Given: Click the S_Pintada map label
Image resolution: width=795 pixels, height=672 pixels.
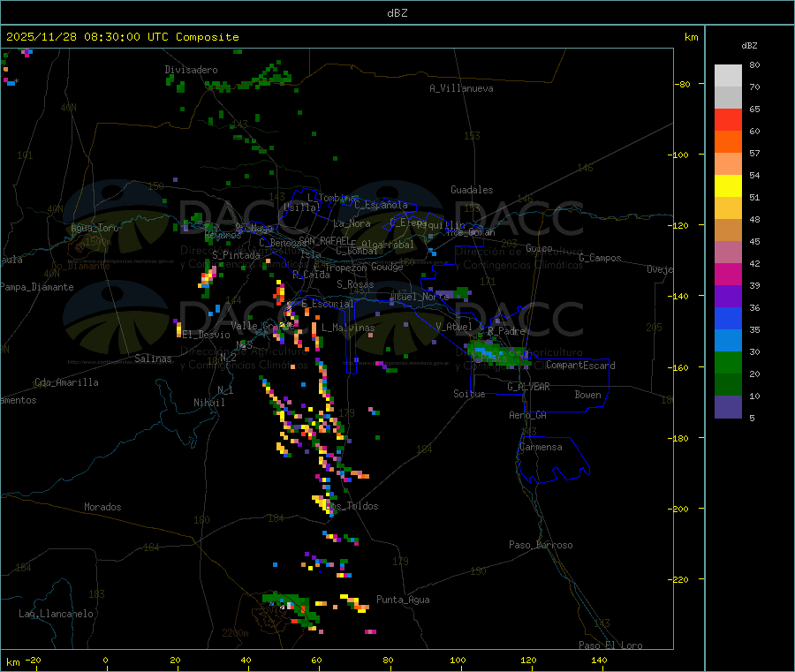Looking at the screenshot, I should point(236,255).
